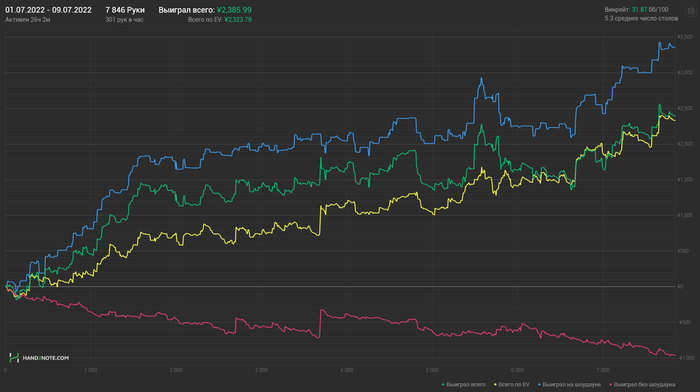The image size is (700, 392).
Task: Click the ¥0 y-axis label
Action: point(680,287)
